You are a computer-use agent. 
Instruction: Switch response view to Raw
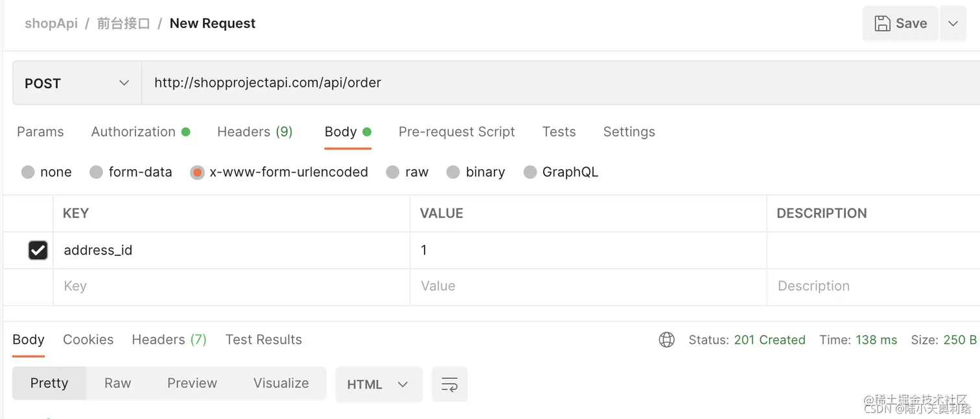point(118,383)
